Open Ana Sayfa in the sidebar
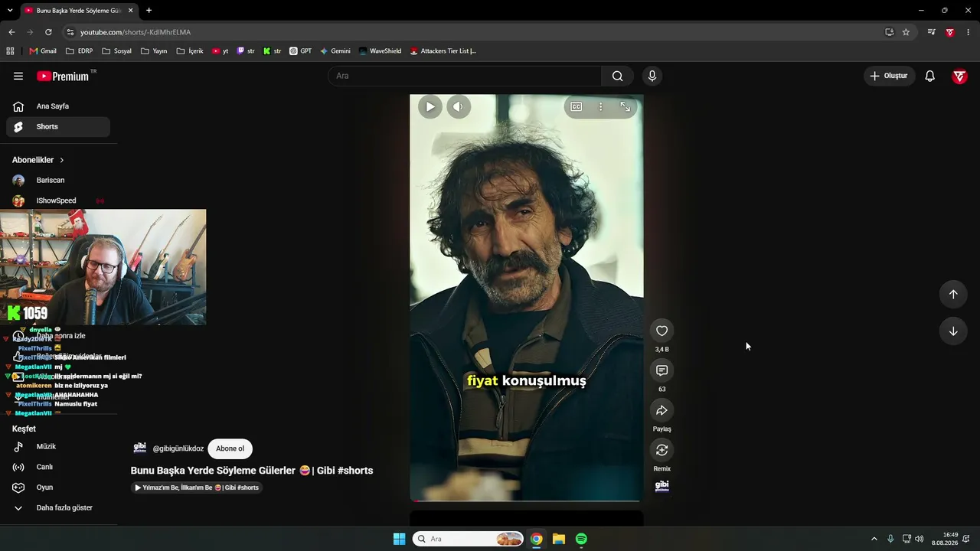 click(58, 106)
